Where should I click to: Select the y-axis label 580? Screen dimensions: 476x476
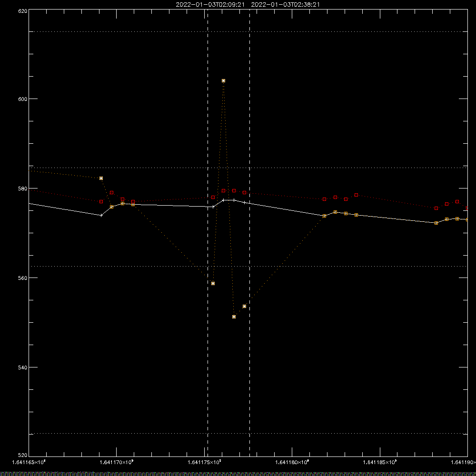[x=23, y=188]
